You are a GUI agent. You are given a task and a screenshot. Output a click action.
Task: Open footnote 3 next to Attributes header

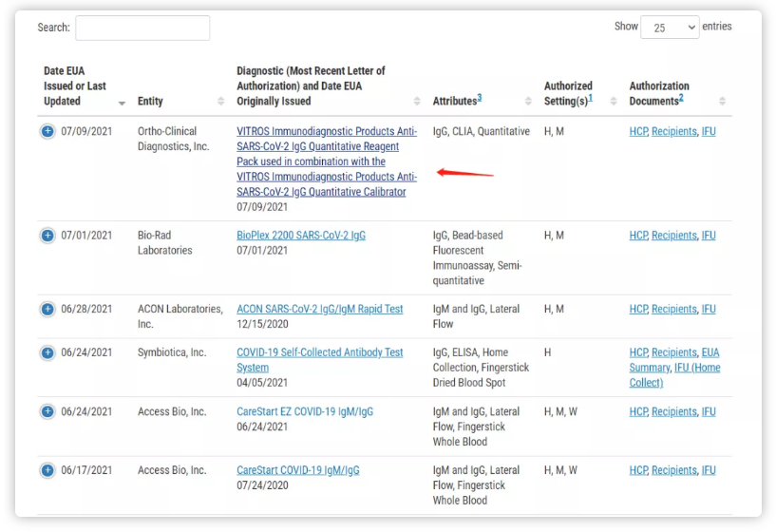coord(480,98)
